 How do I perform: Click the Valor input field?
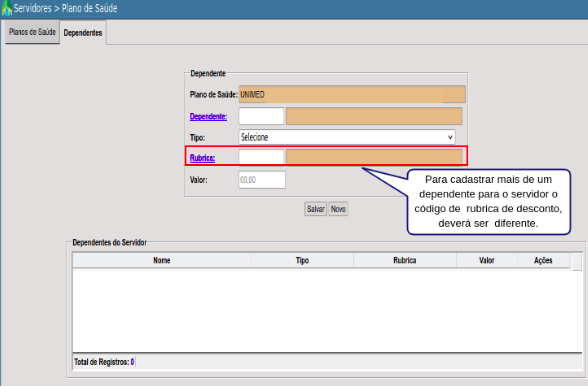point(262,180)
